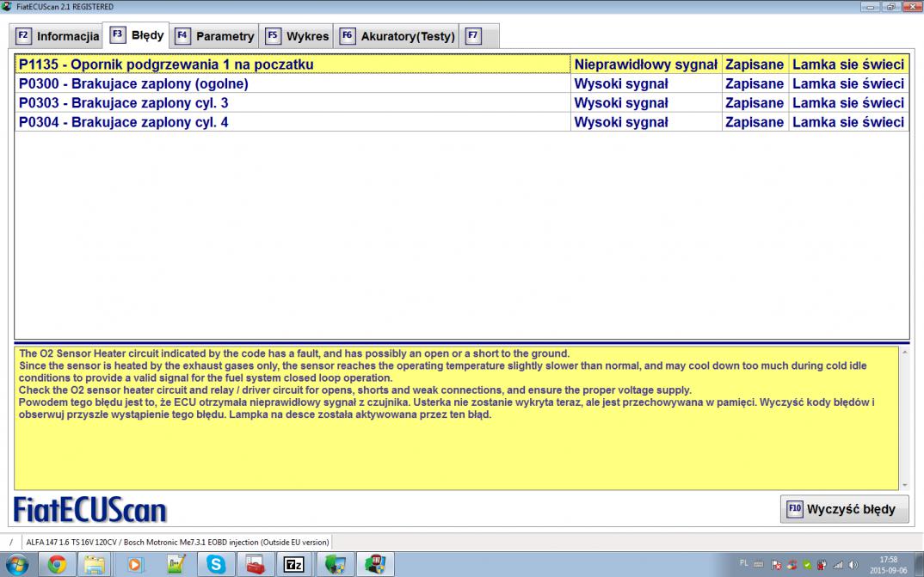This screenshot has width=924, height=577.
Task: Click the green checkmark tray icon
Action: (x=807, y=565)
